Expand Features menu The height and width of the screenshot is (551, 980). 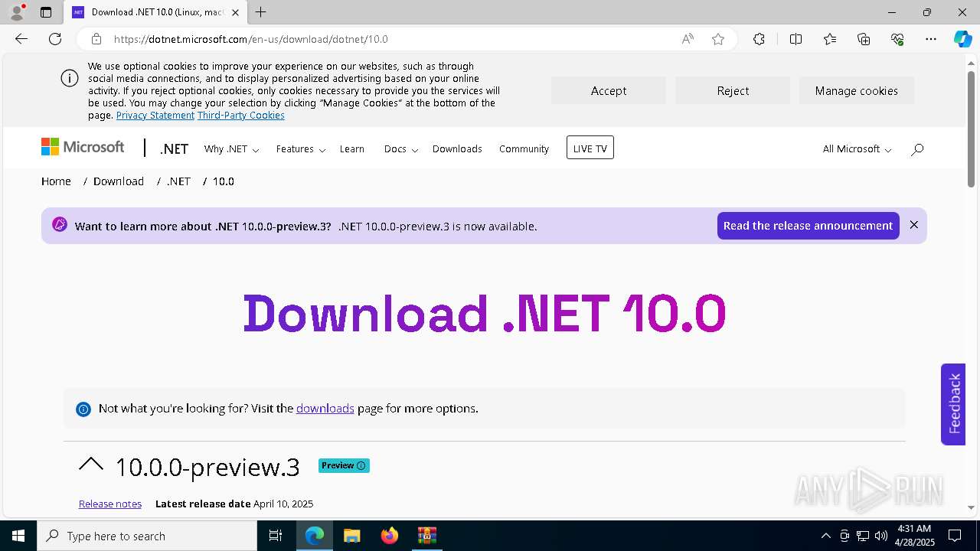[301, 149]
